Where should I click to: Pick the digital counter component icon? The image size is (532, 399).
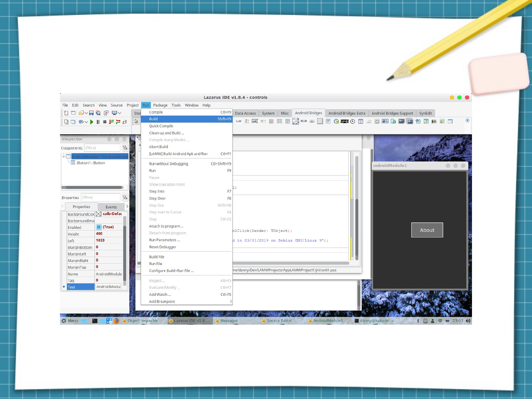345,121
